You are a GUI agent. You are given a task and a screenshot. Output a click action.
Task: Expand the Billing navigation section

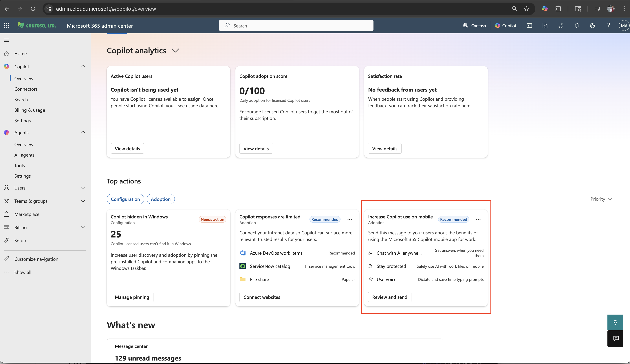click(x=45, y=227)
